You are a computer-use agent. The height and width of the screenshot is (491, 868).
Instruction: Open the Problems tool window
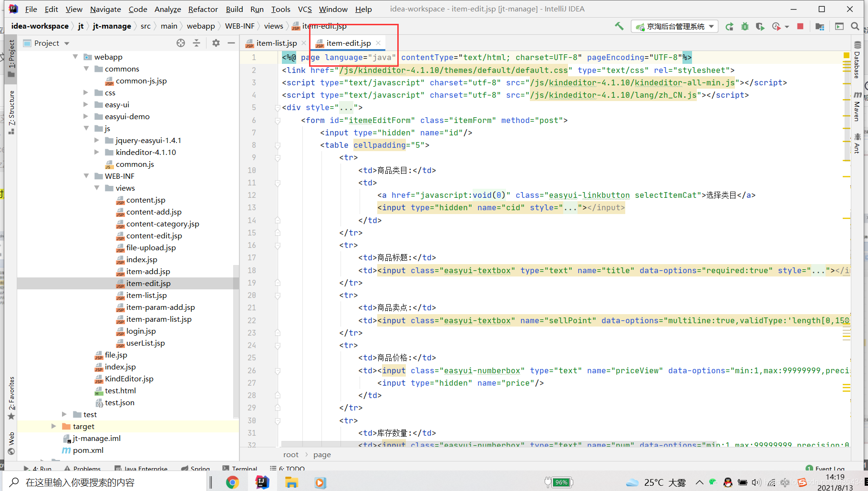coord(82,469)
